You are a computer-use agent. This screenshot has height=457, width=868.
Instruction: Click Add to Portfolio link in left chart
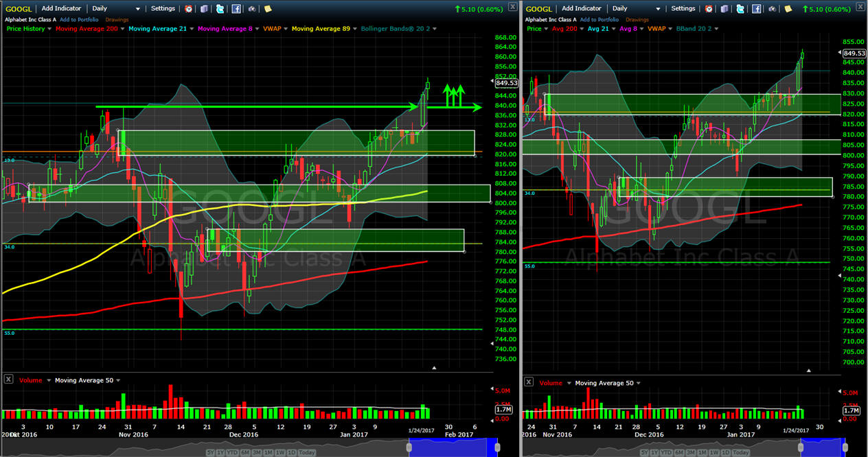click(x=79, y=20)
